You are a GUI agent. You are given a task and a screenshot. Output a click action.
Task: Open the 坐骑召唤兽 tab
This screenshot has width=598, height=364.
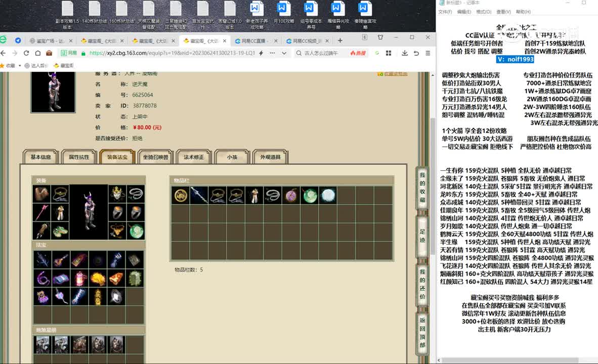tap(155, 157)
